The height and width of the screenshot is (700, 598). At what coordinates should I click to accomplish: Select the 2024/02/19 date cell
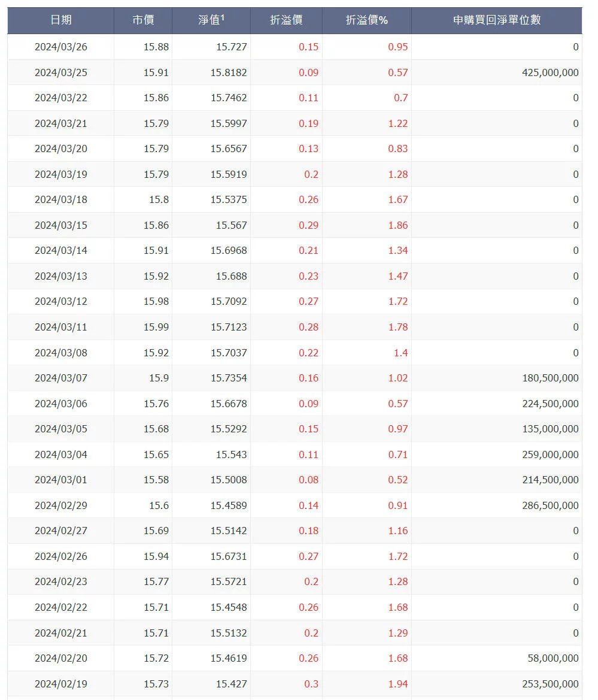point(61,684)
